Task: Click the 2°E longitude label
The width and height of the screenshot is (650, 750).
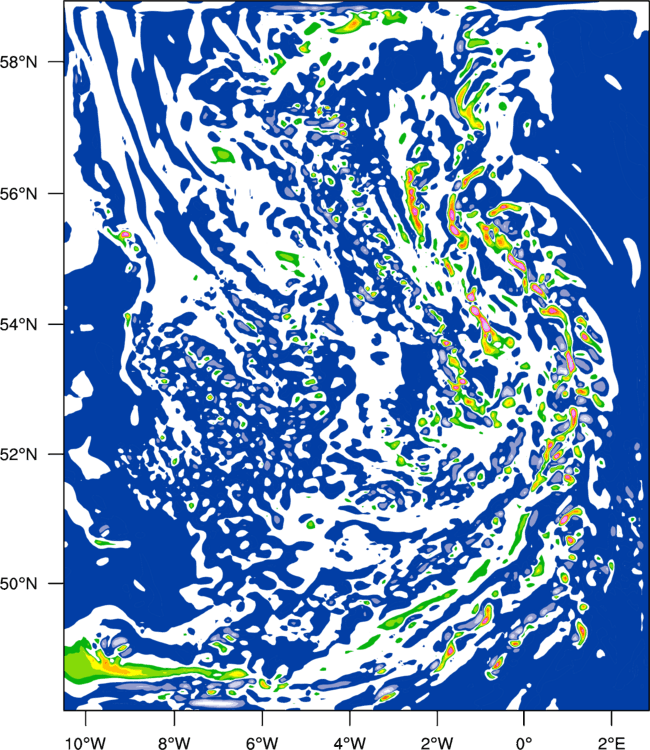Action: [612, 743]
